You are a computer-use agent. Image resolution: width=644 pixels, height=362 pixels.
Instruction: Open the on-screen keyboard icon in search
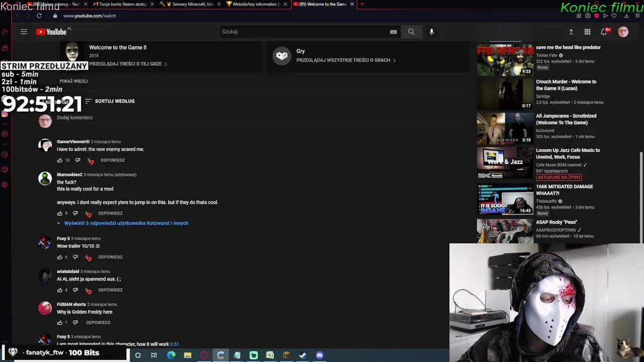tap(393, 32)
